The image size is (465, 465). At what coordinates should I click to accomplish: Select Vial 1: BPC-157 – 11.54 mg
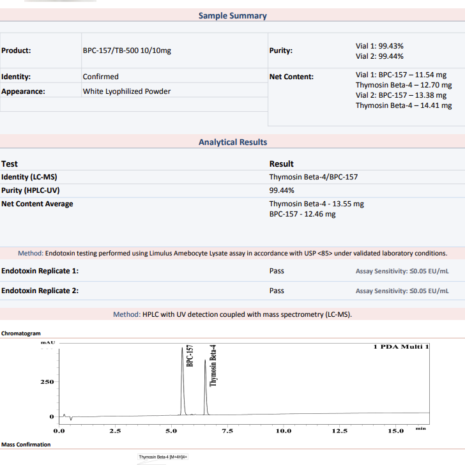401,75
